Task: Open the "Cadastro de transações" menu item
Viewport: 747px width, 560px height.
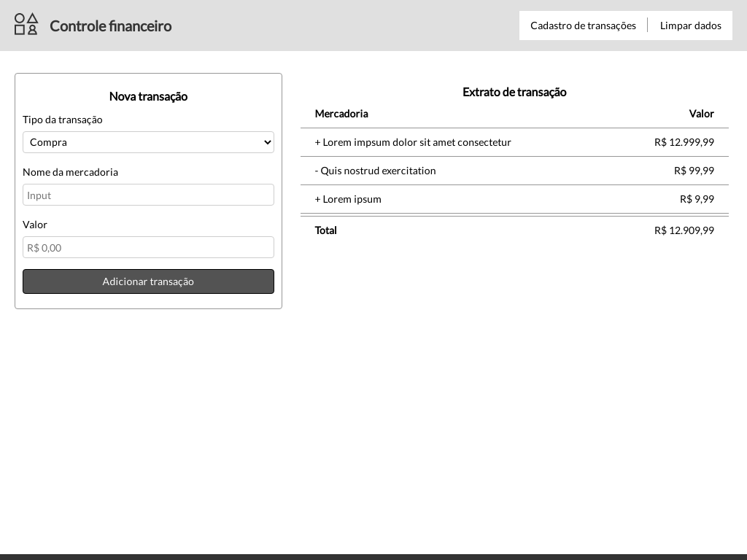Action: 583,26
